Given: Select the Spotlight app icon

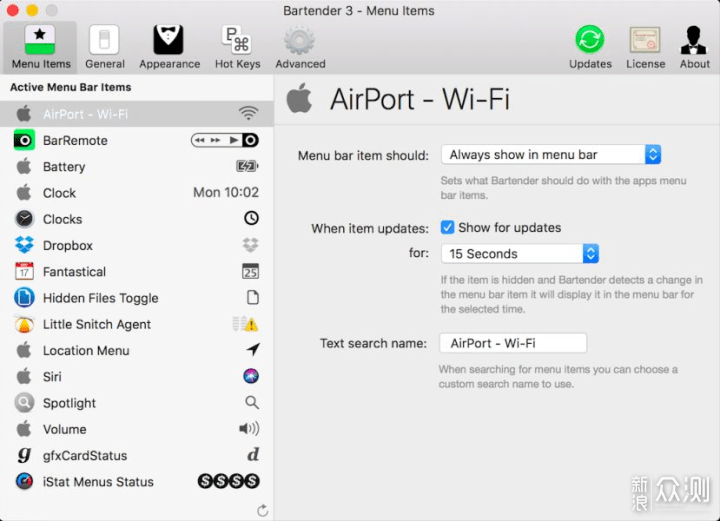Looking at the screenshot, I should click(x=24, y=403).
